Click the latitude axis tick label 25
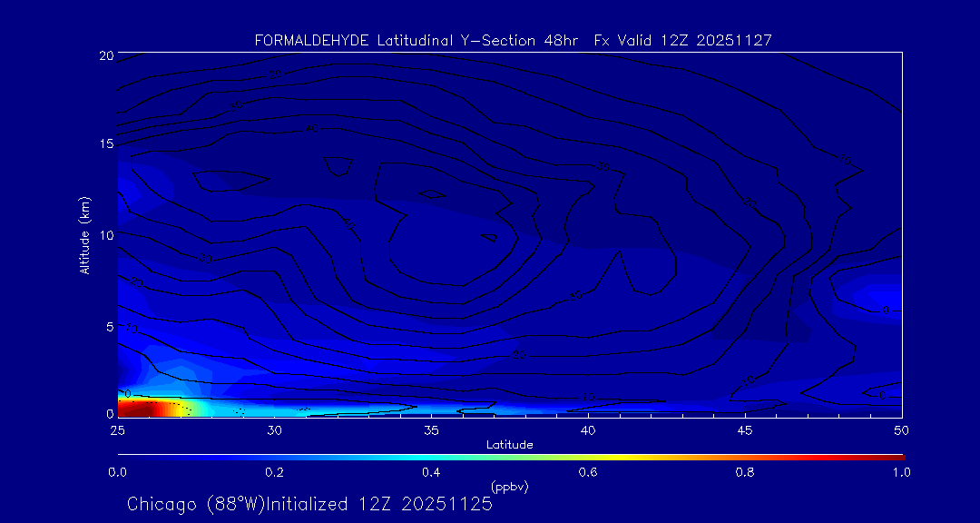980x523 pixels. (x=117, y=429)
